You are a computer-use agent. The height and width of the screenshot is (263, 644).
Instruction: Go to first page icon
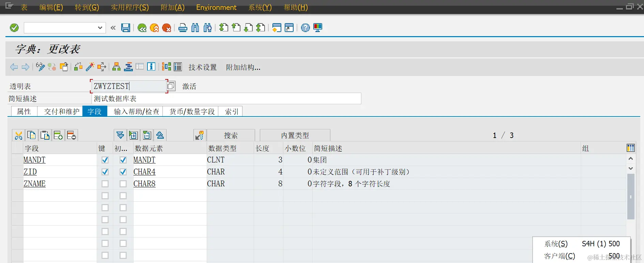point(224,28)
